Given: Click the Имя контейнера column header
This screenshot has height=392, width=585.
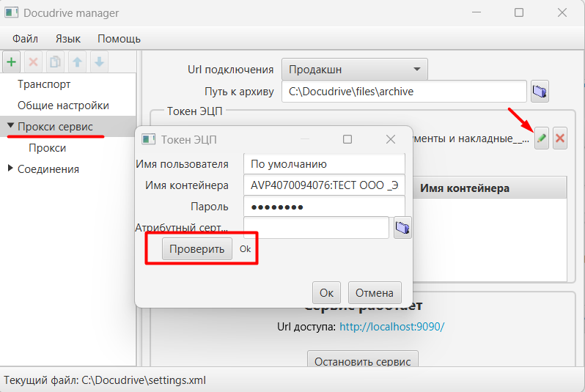Looking at the screenshot, I should [x=490, y=188].
